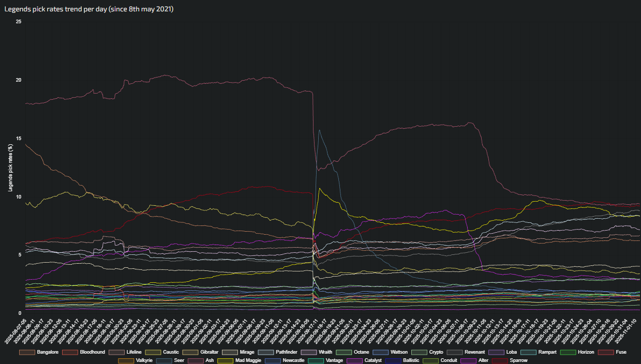Click the Octane legend color box
Screen dimensions: 641x364
pyautogui.click(x=344, y=352)
